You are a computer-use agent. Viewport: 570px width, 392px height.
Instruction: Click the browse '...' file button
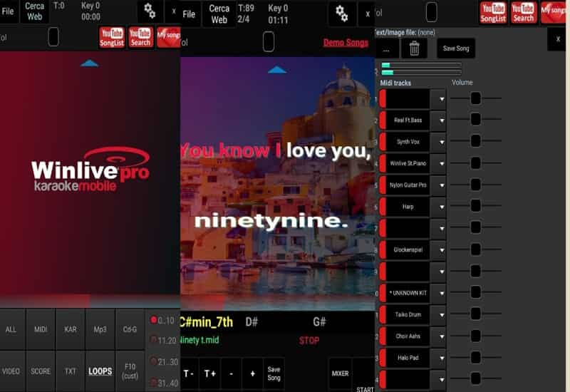click(x=386, y=48)
